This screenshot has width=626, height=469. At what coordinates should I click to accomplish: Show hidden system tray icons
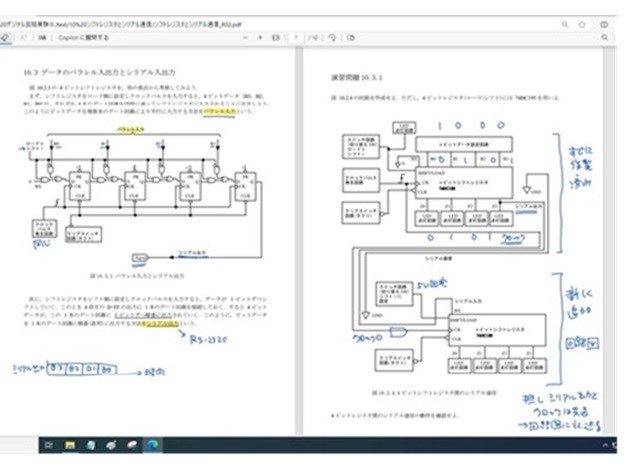(x=605, y=445)
